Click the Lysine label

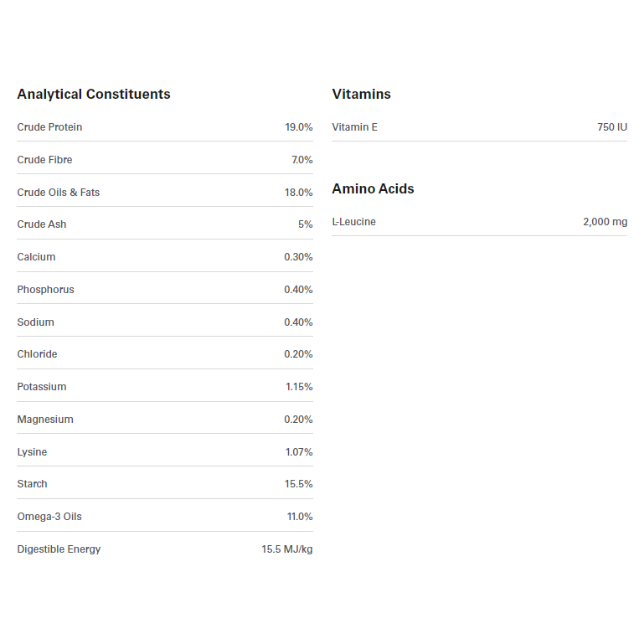coord(32,452)
